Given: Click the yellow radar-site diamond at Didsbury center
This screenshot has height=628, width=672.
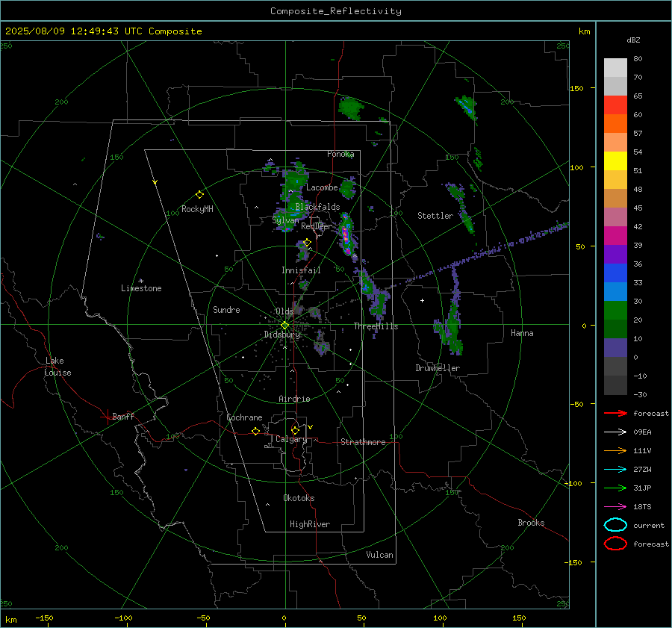Looking at the screenshot, I should pos(284,326).
